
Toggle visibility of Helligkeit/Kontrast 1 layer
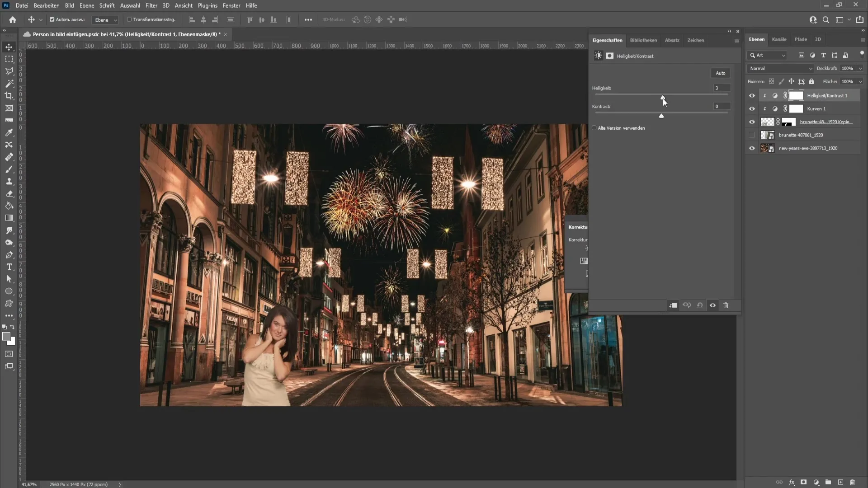click(x=752, y=95)
